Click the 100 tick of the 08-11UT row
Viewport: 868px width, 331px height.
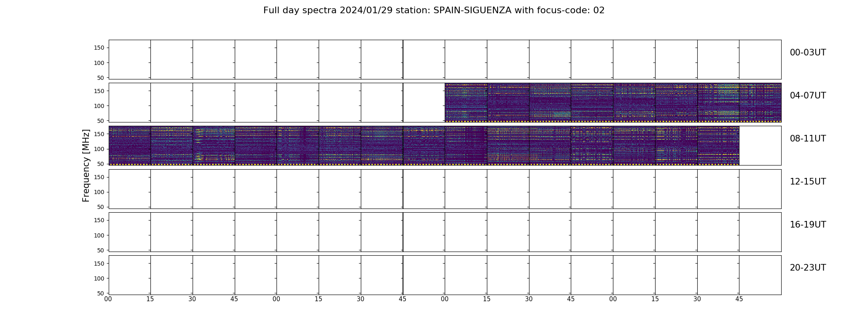point(99,149)
